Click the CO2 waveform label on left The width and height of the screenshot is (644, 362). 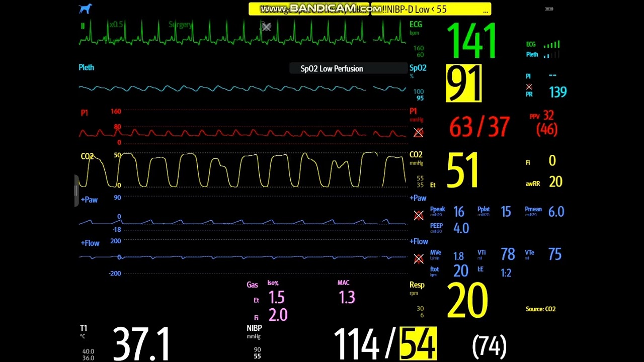tap(87, 156)
